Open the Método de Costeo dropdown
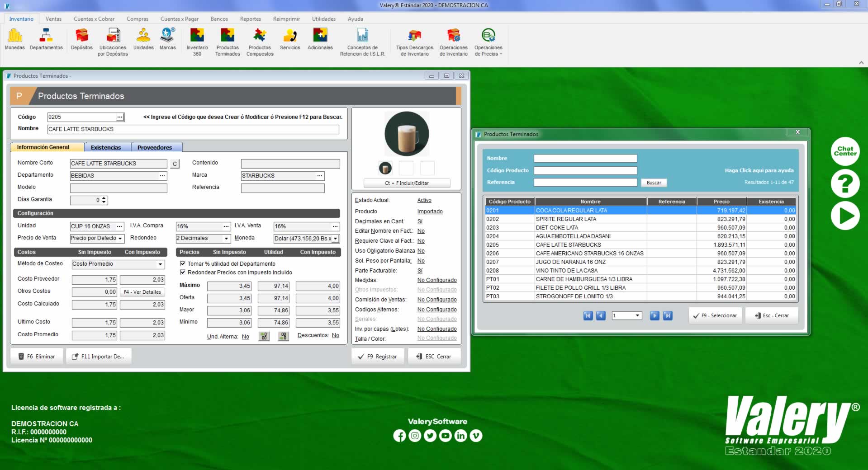 click(x=161, y=264)
